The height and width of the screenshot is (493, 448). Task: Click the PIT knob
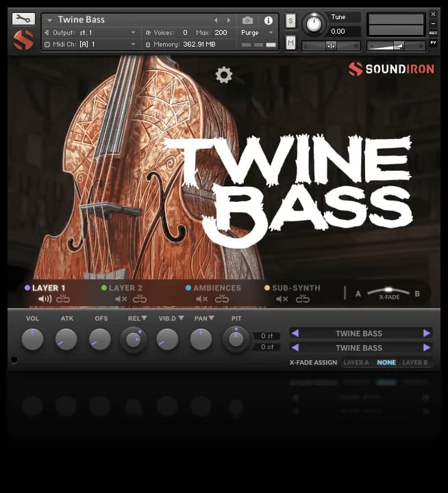[236, 339]
